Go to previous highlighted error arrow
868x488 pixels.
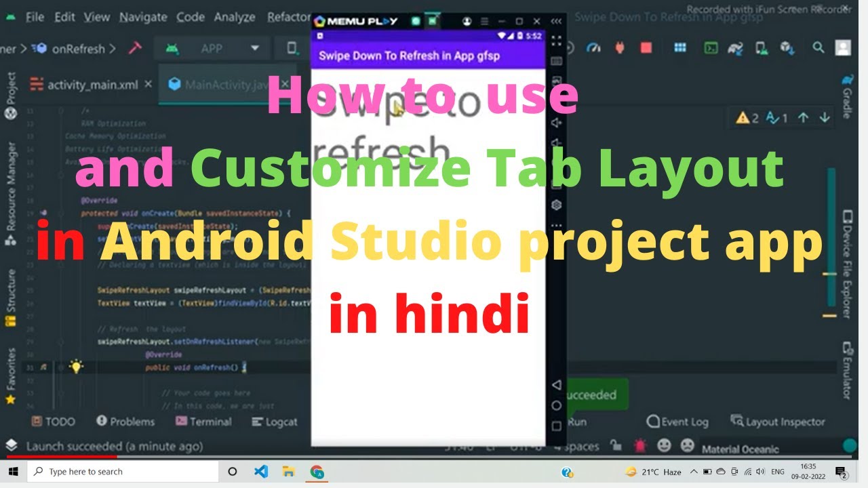pos(803,118)
